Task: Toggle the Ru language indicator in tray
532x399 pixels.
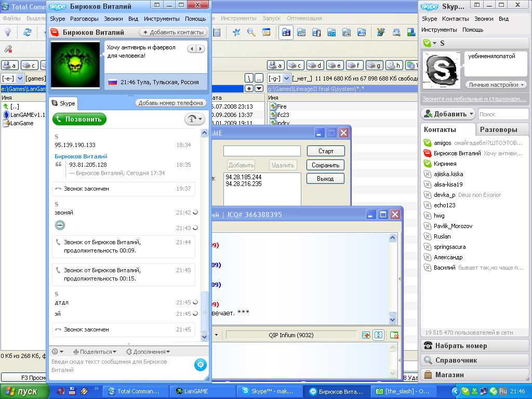Action: tap(503, 391)
